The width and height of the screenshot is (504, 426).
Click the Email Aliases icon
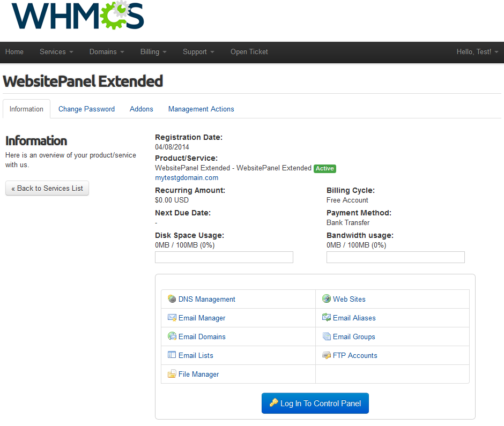326,317
